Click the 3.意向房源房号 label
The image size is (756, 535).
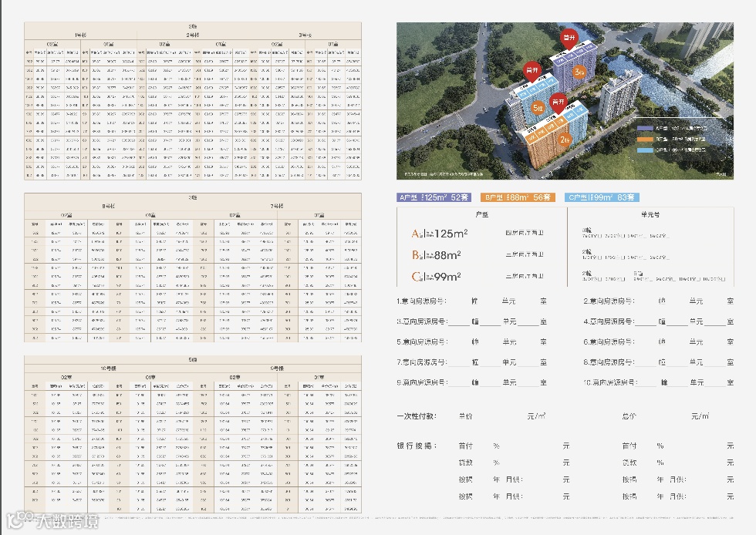[x=421, y=321]
